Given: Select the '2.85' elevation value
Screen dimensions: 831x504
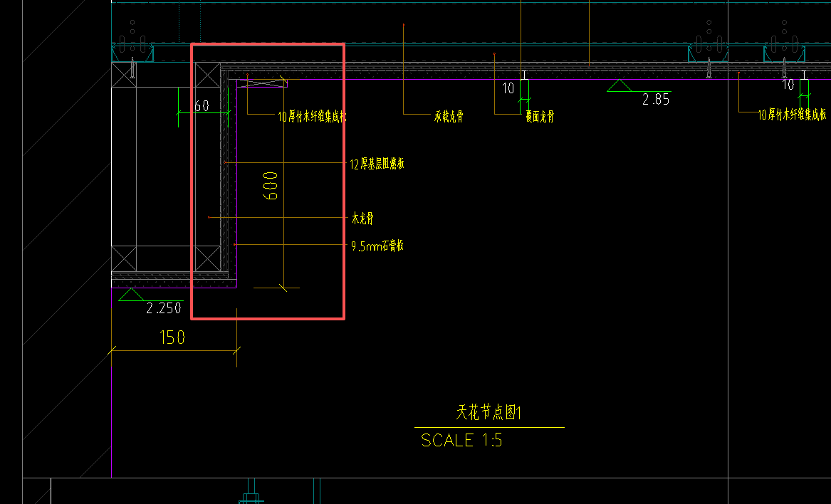Looking at the screenshot, I should 656,99.
